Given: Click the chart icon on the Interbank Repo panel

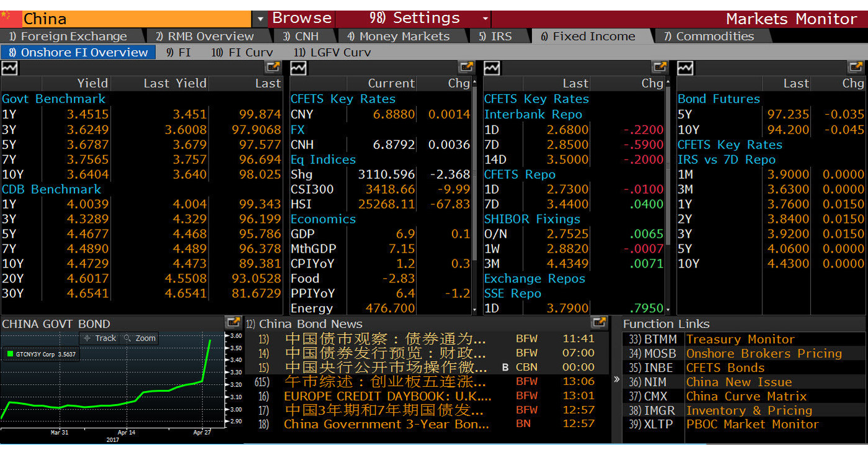Looking at the screenshot, I should coord(491,67).
